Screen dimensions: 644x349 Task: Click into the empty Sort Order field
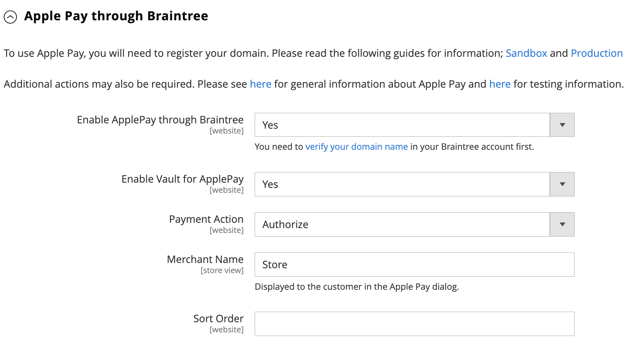pos(414,324)
